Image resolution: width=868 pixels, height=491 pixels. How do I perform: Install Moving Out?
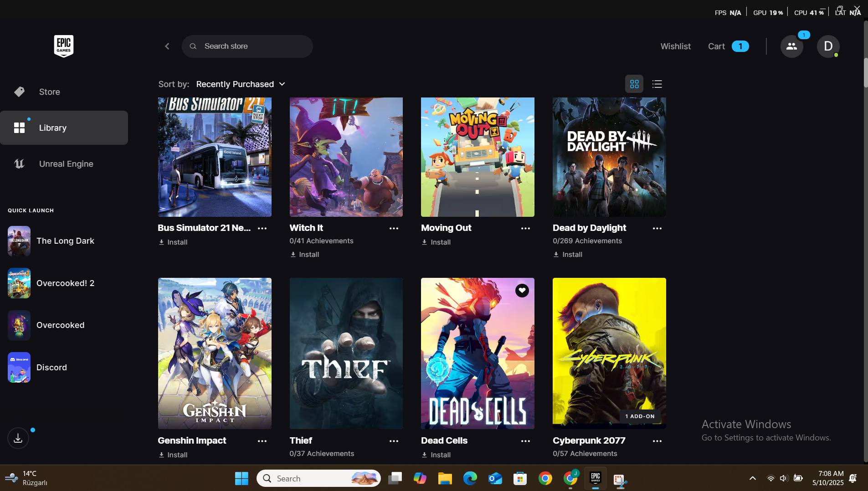point(436,242)
